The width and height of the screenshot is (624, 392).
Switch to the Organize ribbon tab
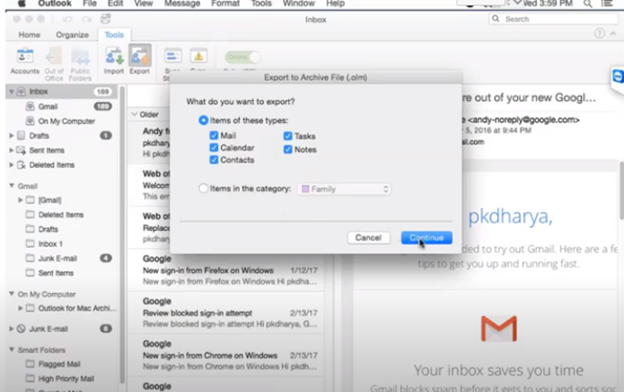pos(72,35)
